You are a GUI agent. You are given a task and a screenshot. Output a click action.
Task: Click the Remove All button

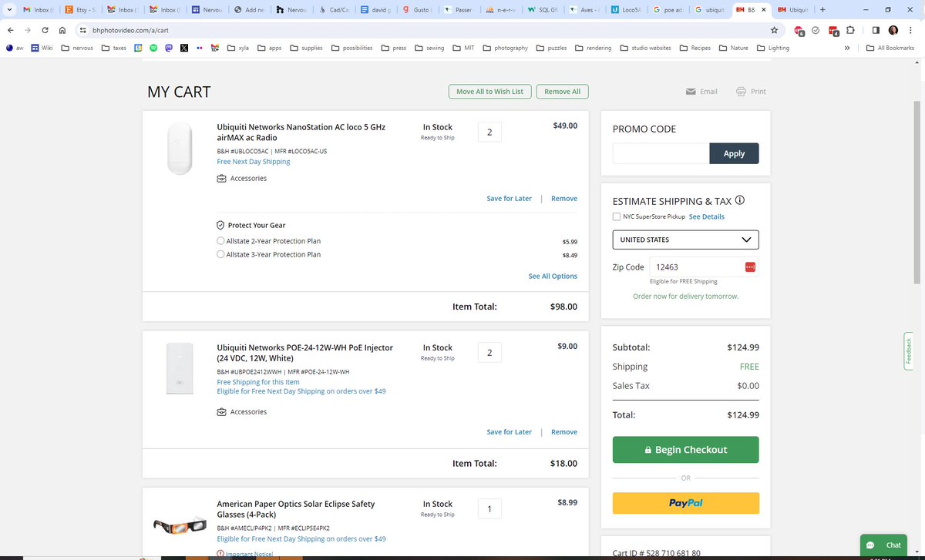coord(562,92)
